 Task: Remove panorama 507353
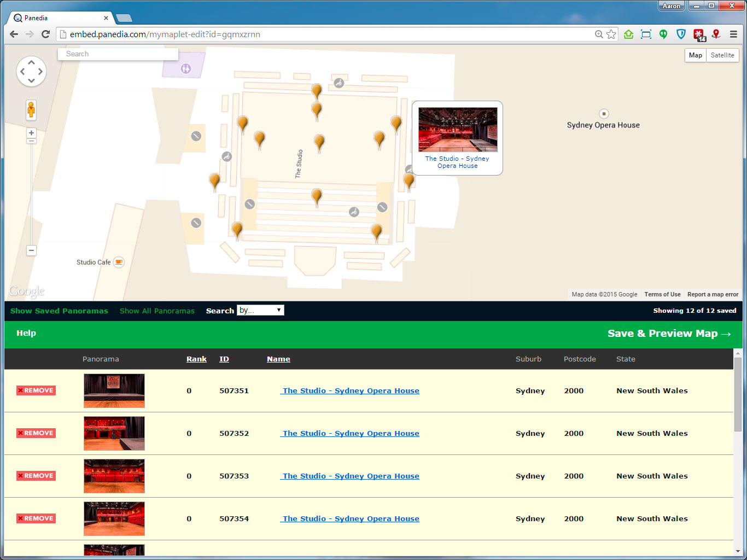tap(36, 476)
